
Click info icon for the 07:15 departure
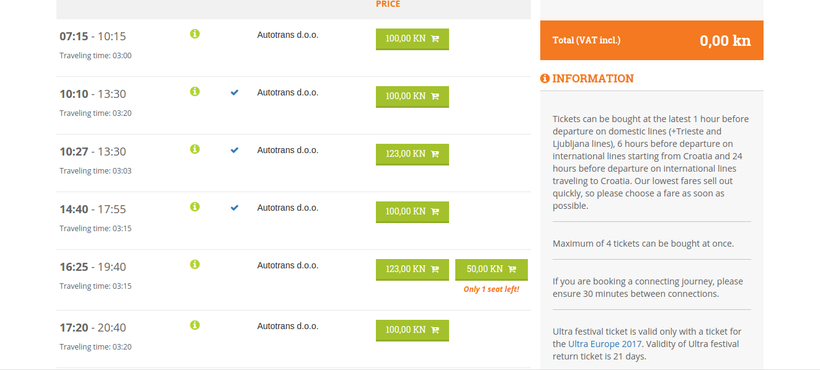pyautogui.click(x=195, y=34)
